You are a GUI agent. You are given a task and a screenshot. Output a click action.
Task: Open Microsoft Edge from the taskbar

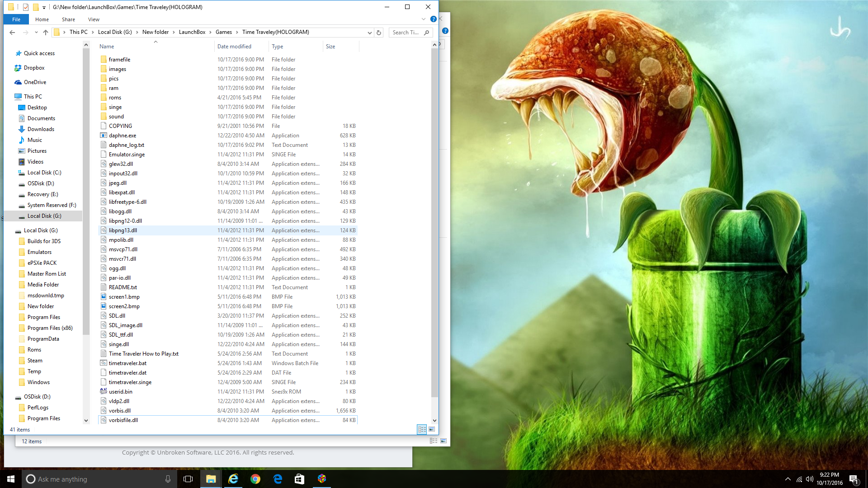[278, 479]
